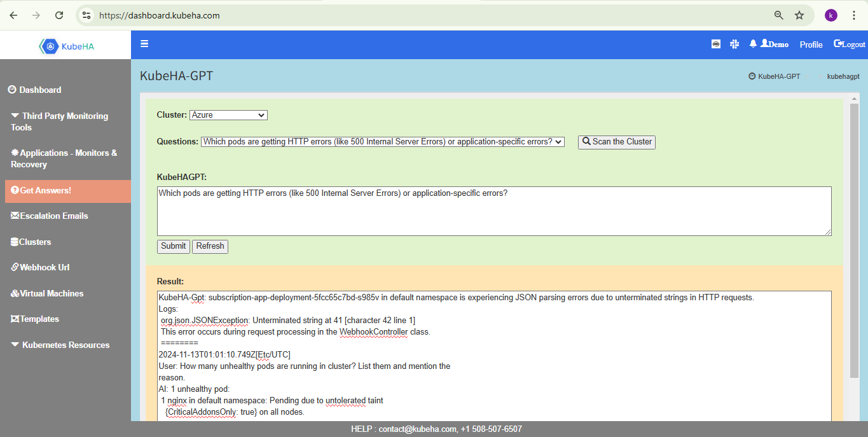Open the Slack icon in header
The width and height of the screenshot is (868, 437).
click(734, 44)
